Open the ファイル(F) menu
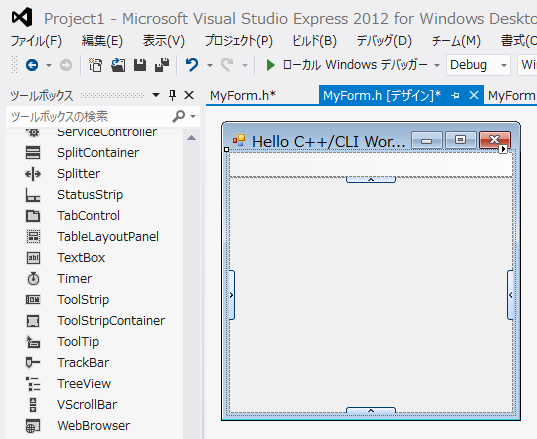 coord(36,41)
